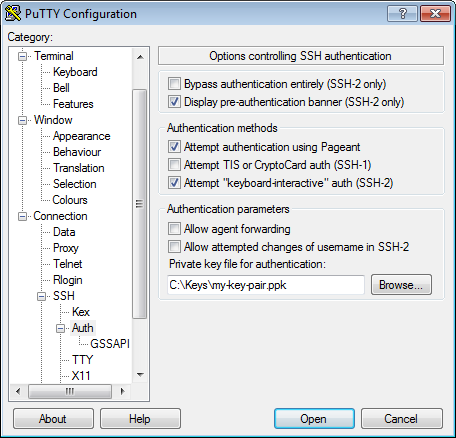Enable Bypass authentication entirely checkbox

(x=174, y=84)
